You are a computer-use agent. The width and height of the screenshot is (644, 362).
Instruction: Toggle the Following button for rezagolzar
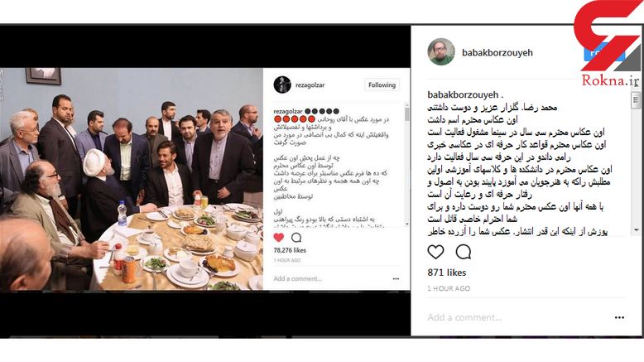click(382, 85)
